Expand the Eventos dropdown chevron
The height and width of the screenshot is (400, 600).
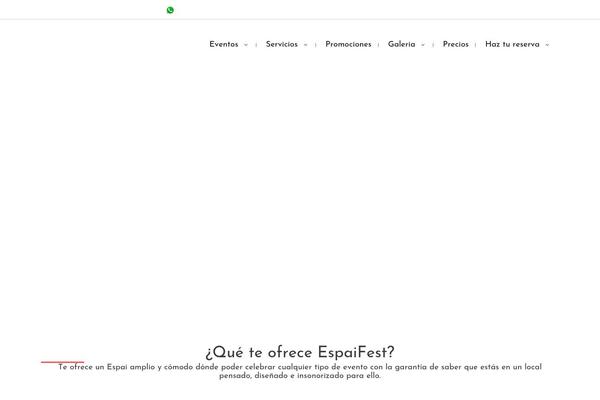[246, 45]
